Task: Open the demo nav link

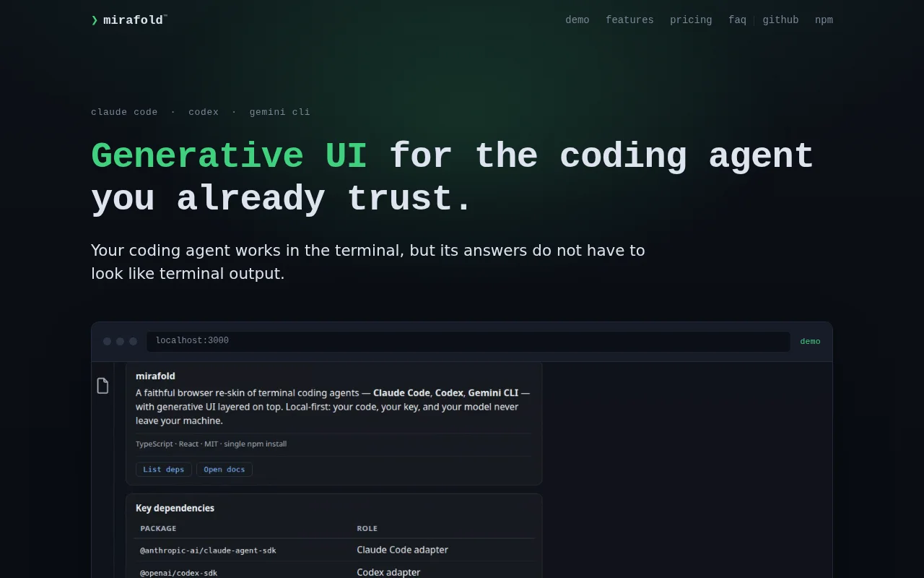Action: coord(577,20)
